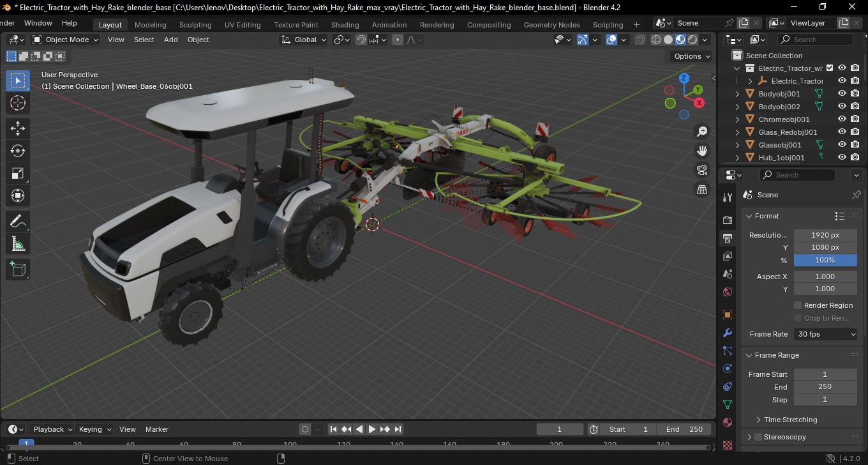Open the Global transform orientation dropdown
Viewport: 868px width, 465px height.
(x=304, y=40)
